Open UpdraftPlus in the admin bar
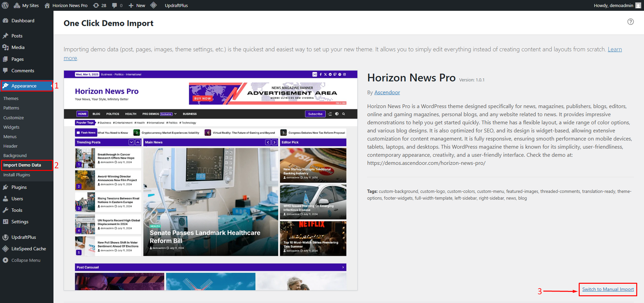 pos(176,5)
